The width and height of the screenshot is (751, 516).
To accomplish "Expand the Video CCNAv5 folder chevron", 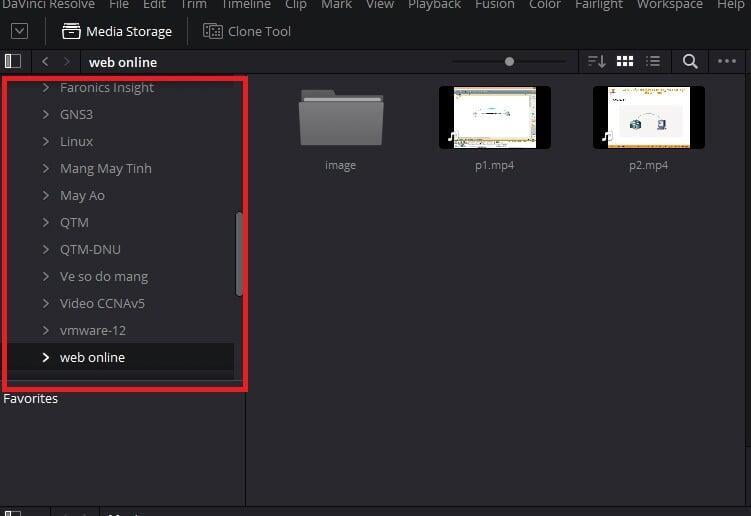I will point(46,303).
